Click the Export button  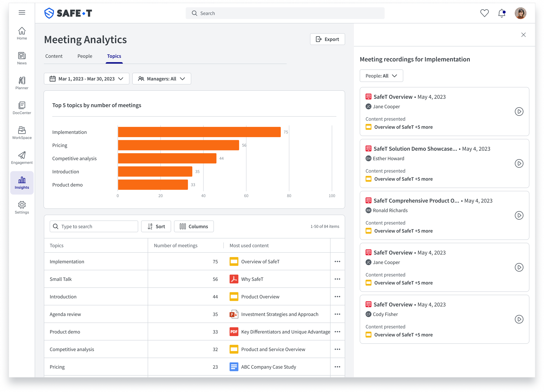point(327,39)
